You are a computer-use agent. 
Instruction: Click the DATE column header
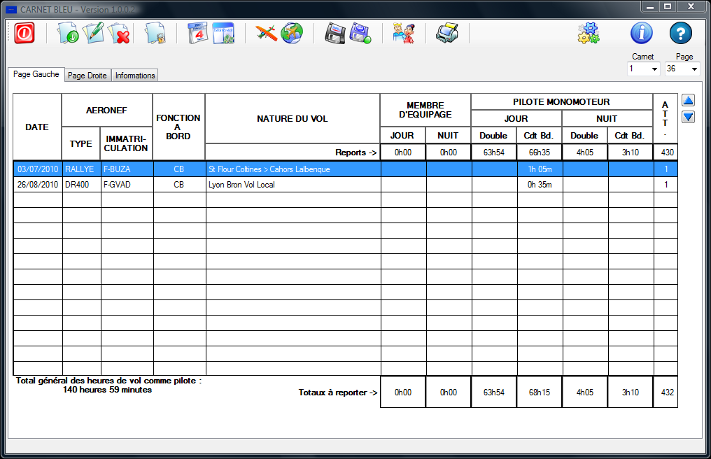point(37,127)
